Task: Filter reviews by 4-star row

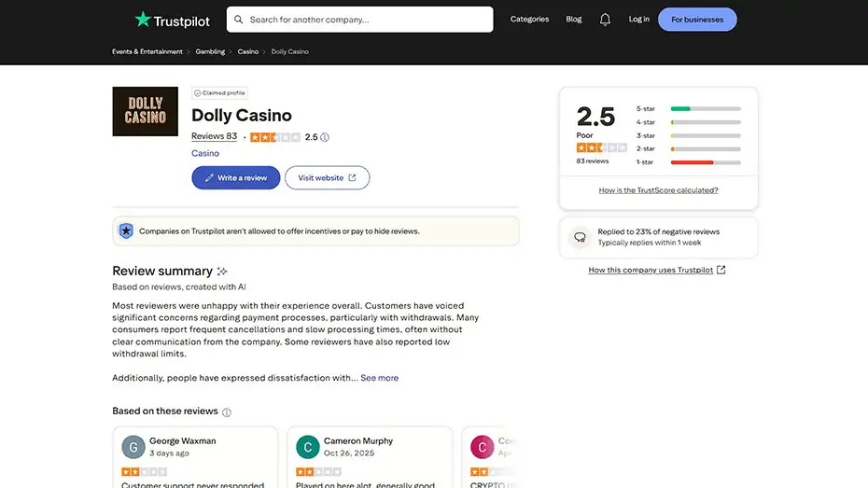Action: click(x=688, y=122)
